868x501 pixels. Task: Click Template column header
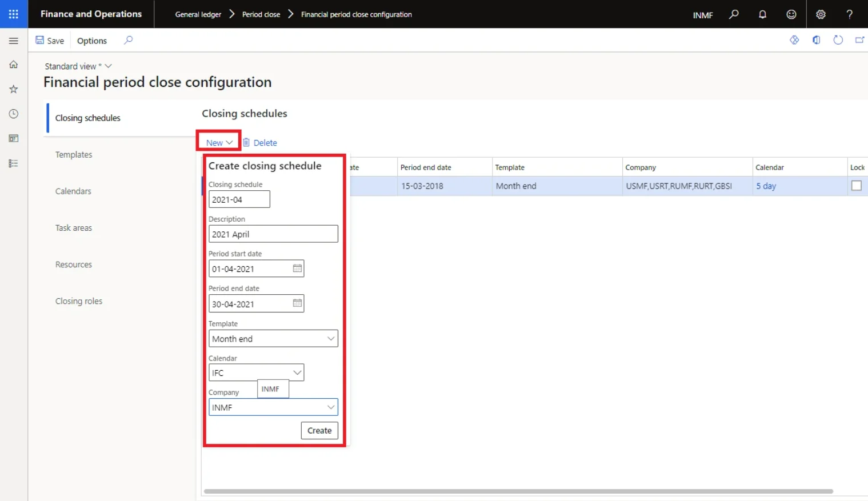pos(557,167)
